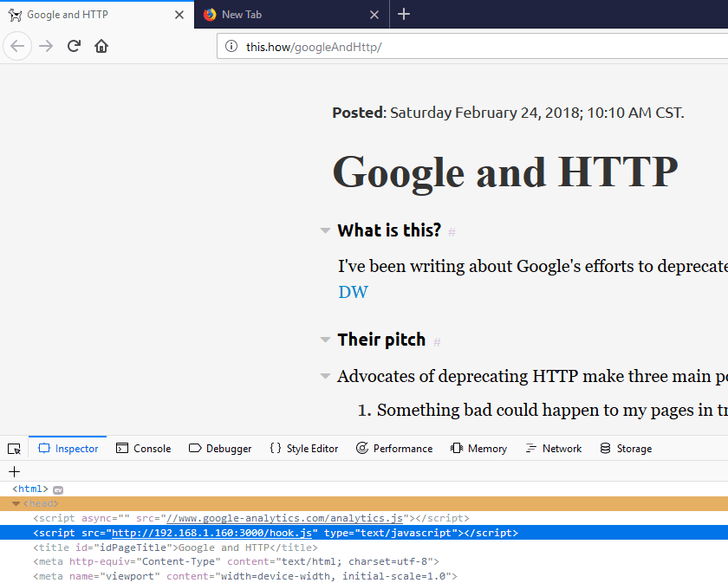This screenshot has height=583, width=728.
Task: Switch to the Performance devtools panel
Action: coord(394,449)
